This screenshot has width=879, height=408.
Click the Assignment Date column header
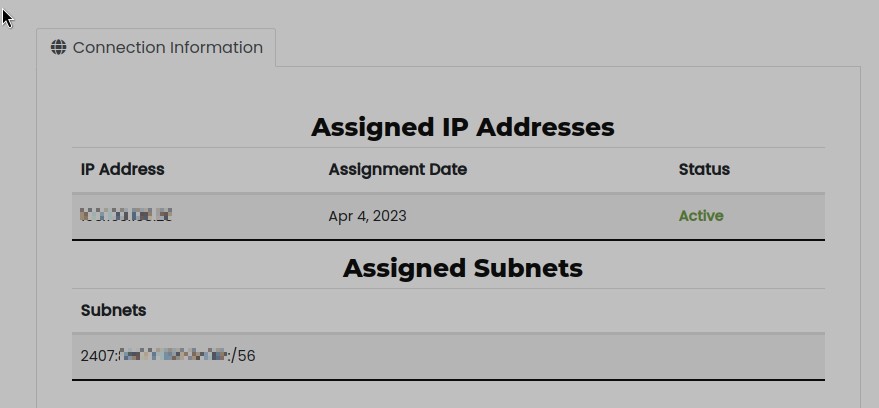[x=397, y=169]
